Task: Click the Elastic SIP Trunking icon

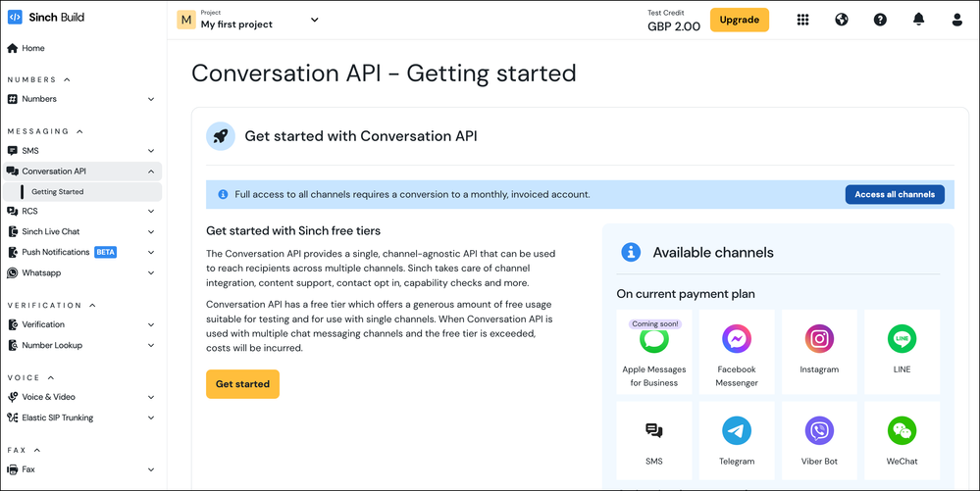Action: (x=13, y=417)
